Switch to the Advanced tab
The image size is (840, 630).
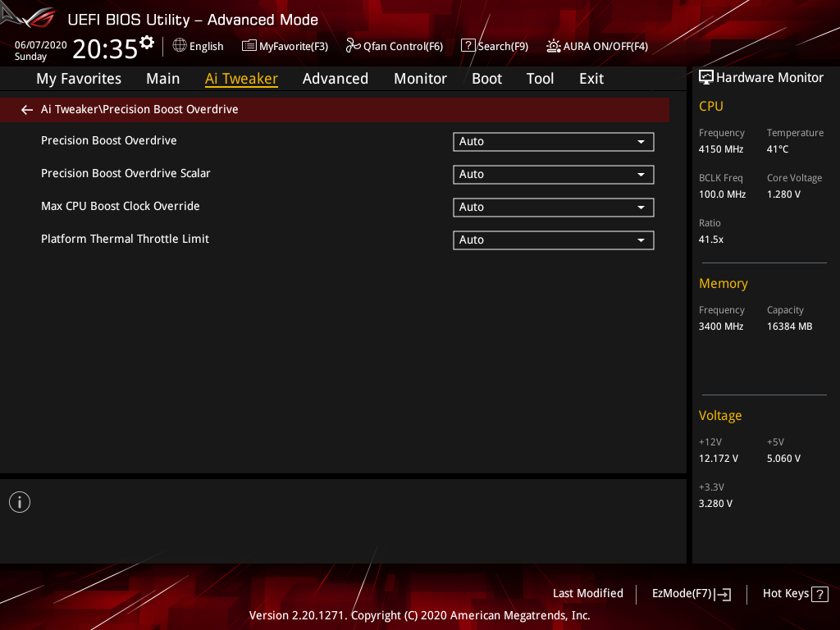336,79
